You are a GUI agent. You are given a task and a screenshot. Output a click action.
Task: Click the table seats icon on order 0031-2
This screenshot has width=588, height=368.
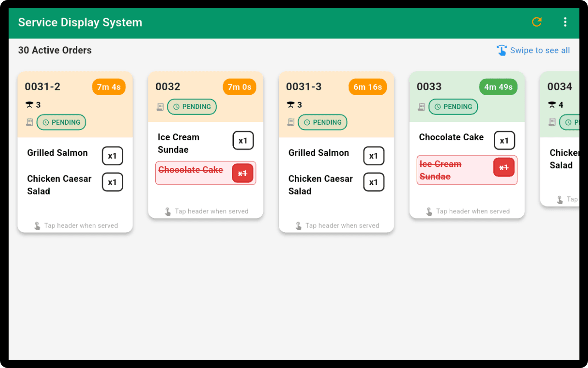pyautogui.click(x=29, y=104)
